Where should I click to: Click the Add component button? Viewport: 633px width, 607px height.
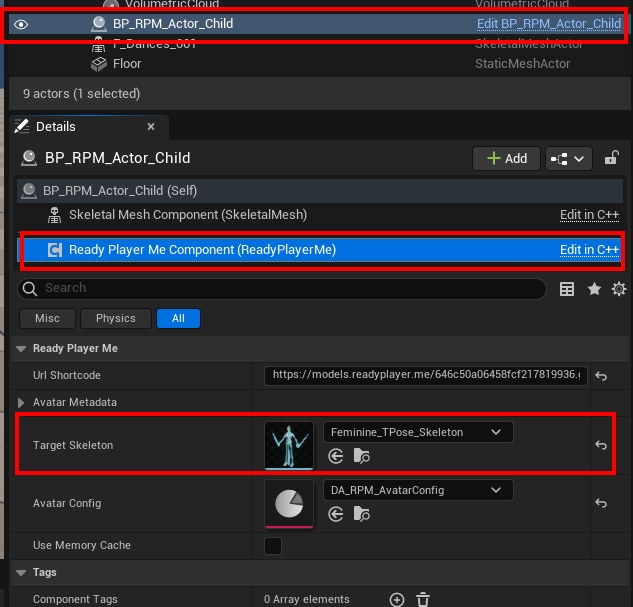(506, 158)
